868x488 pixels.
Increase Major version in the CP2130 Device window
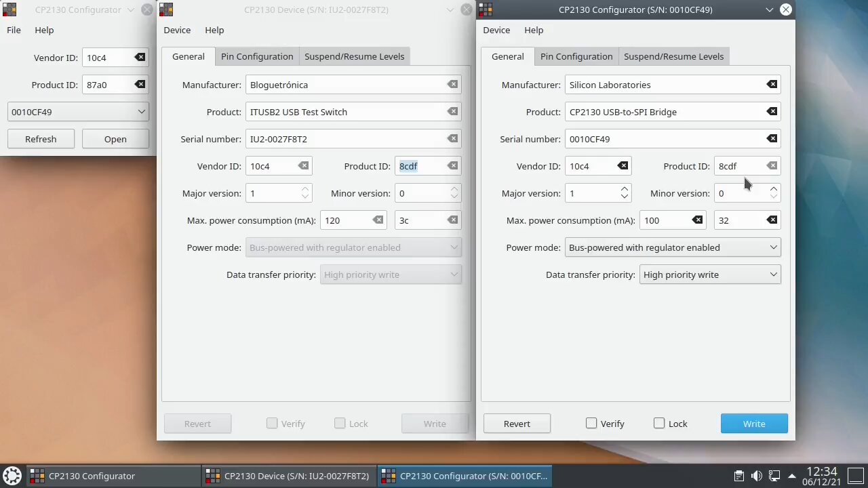(304, 189)
